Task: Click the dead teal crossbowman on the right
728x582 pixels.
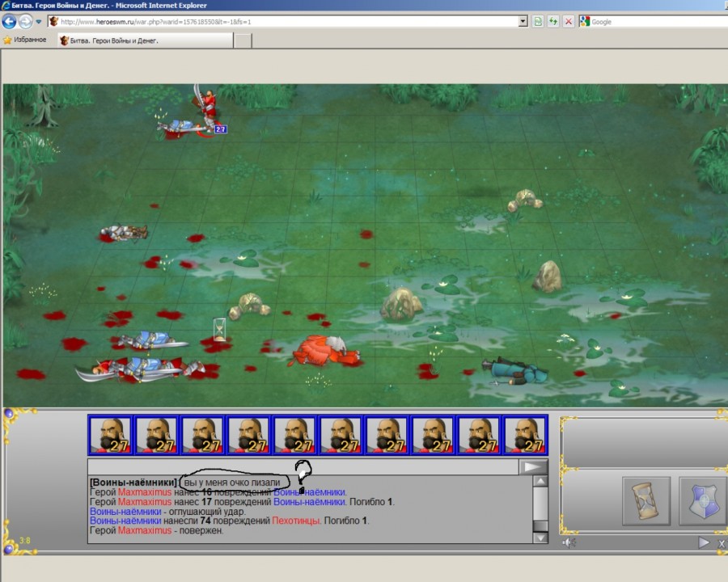Action: coord(515,371)
